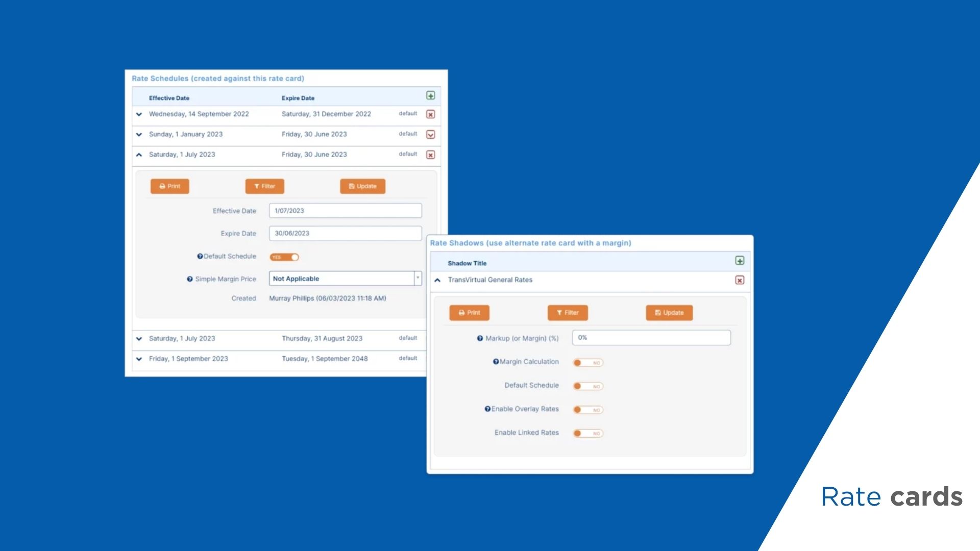This screenshot has height=551, width=980.
Task: Collapse the Saturday, 1 July 2023 schedule details
Action: click(x=139, y=155)
